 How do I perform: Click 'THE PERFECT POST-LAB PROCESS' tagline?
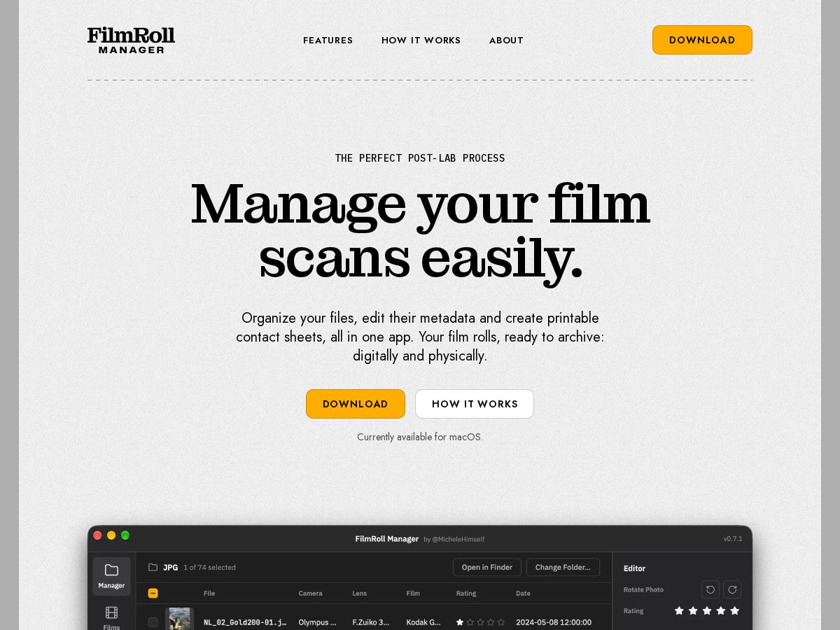[420, 158]
